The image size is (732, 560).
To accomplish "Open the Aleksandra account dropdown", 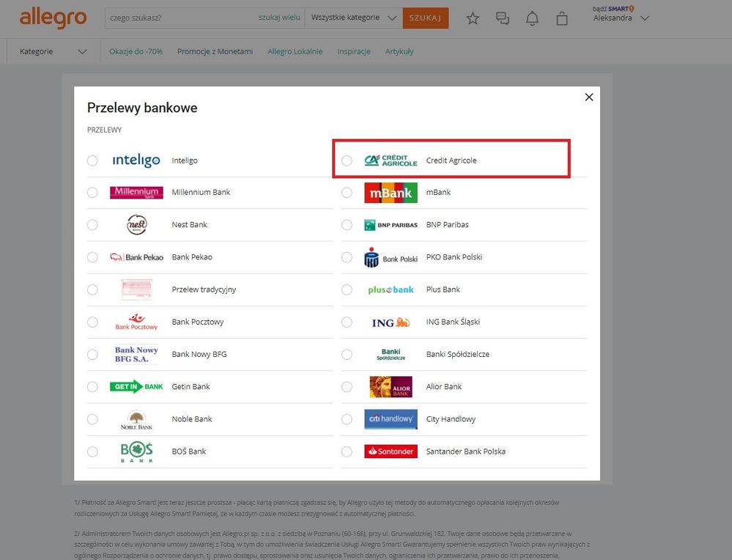I will click(x=621, y=18).
